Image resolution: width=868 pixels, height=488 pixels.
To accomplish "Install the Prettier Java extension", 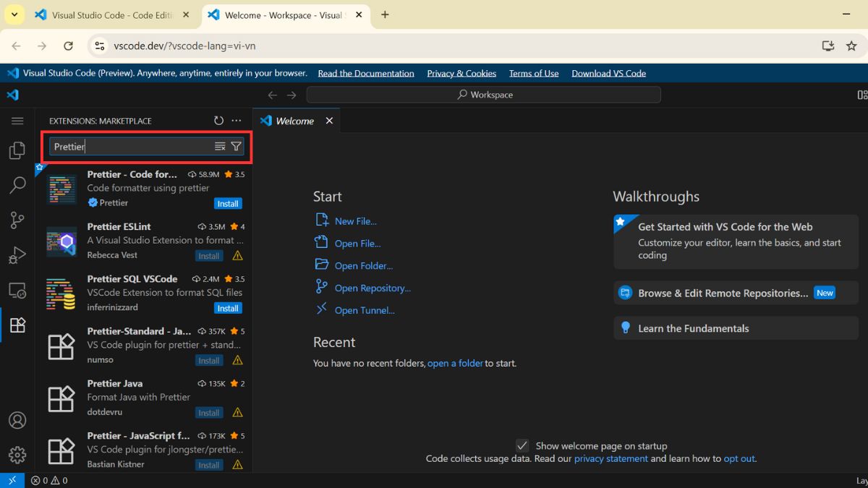I will (x=209, y=413).
